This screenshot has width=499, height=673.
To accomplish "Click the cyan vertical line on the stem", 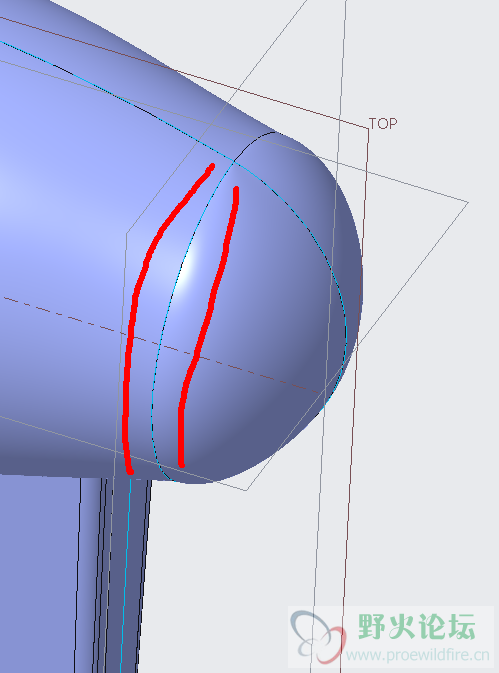I will point(125,575).
